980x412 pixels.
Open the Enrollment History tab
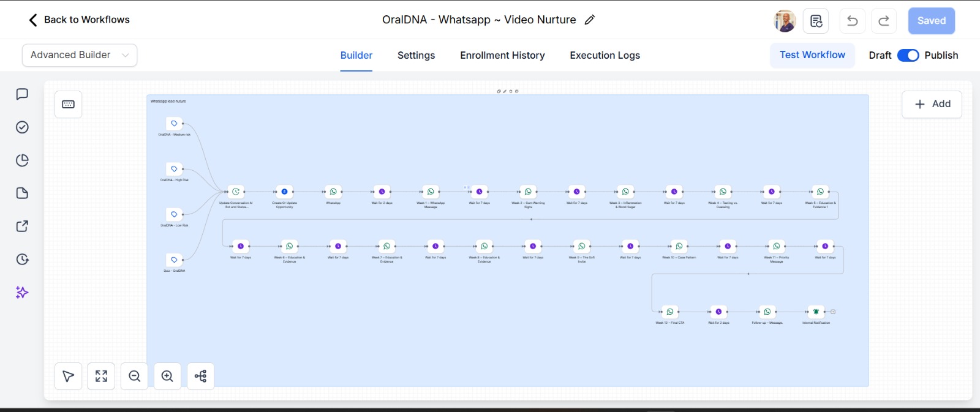point(502,55)
